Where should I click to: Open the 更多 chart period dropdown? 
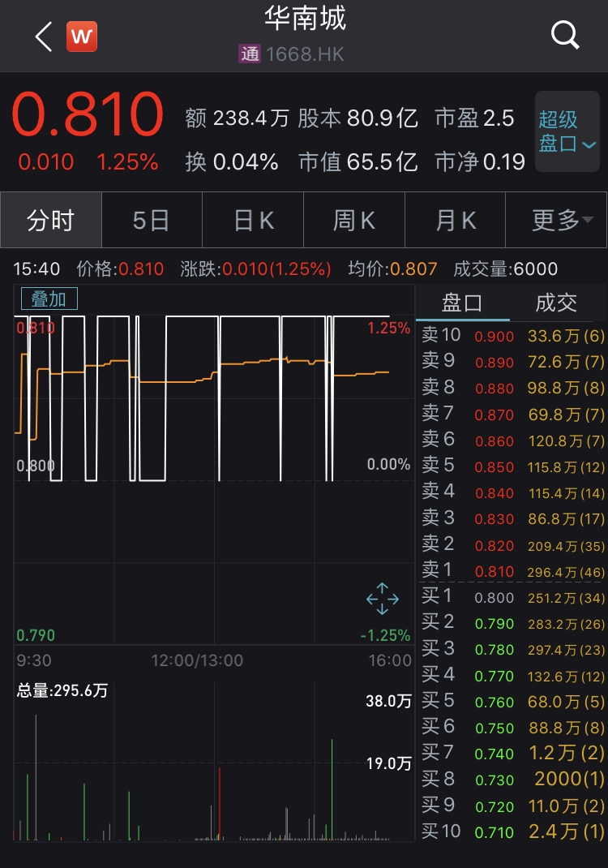coord(556,220)
